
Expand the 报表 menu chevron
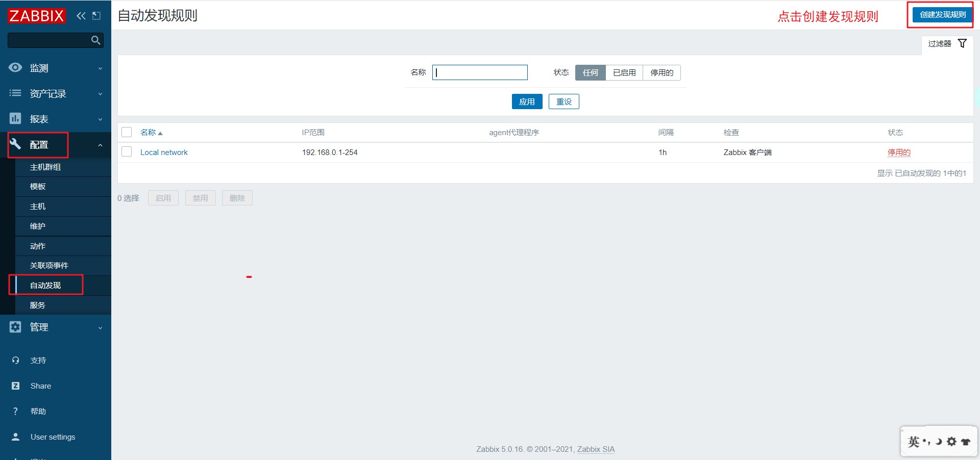[100, 119]
